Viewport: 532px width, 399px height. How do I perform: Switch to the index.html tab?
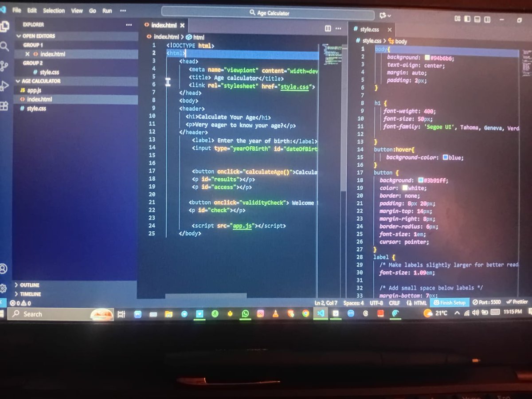coord(164,25)
